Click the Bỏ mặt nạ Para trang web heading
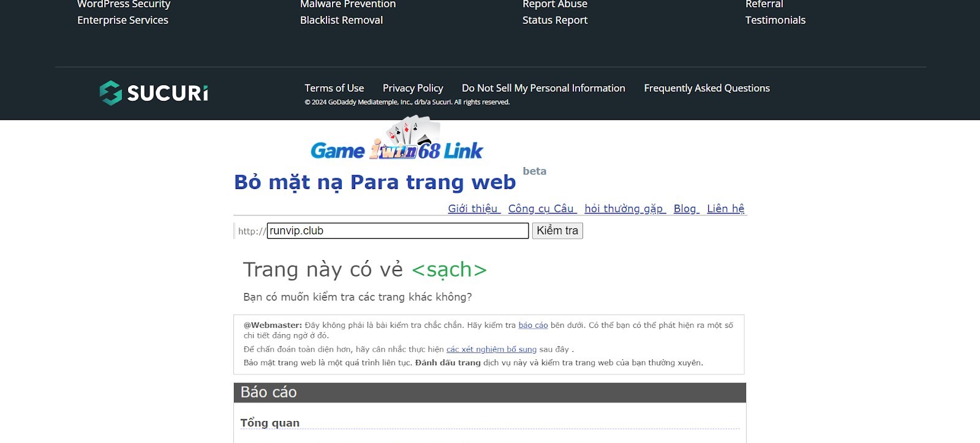Viewport: 980px width, 443px height. pyautogui.click(x=375, y=182)
